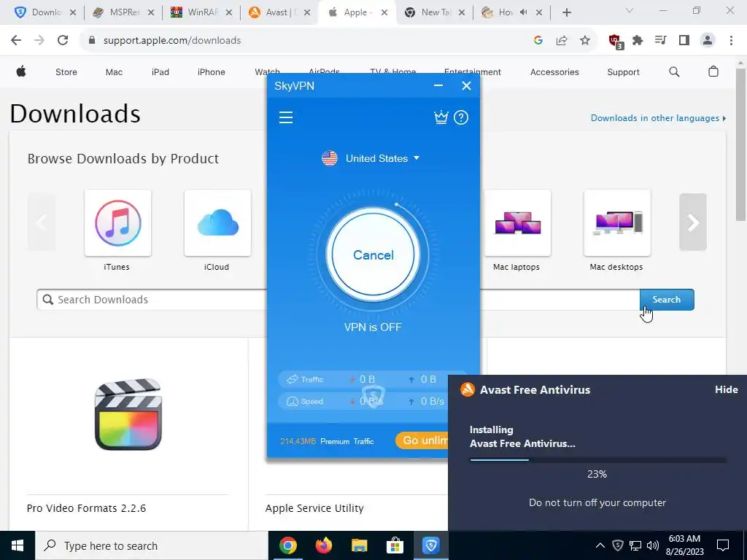Open the iPad navigation item
This screenshot has height=560, width=747.
160,72
